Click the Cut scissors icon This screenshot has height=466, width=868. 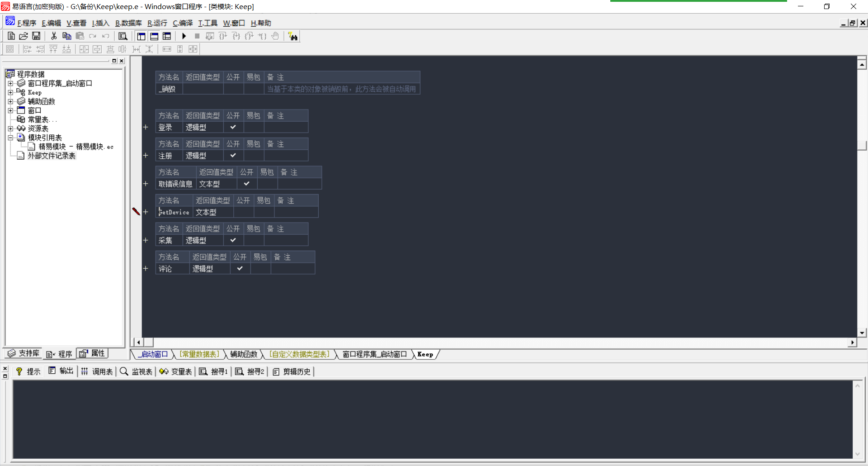pyautogui.click(x=54, y=36)
